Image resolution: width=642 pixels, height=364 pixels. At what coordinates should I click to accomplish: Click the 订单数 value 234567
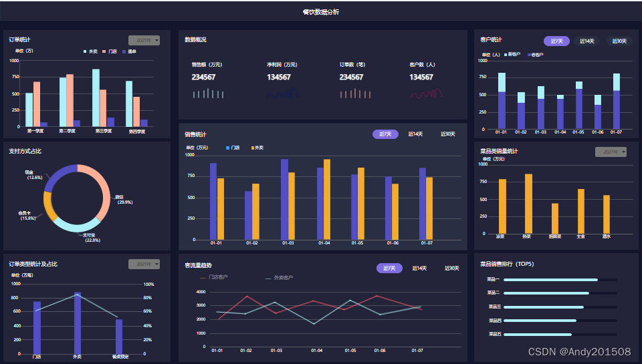pos(351,77)
